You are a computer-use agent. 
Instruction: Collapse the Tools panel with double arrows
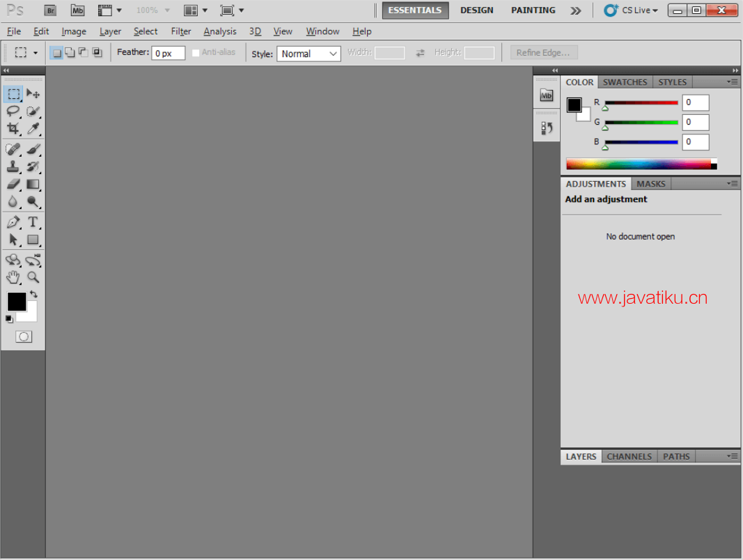coord(6,70)
